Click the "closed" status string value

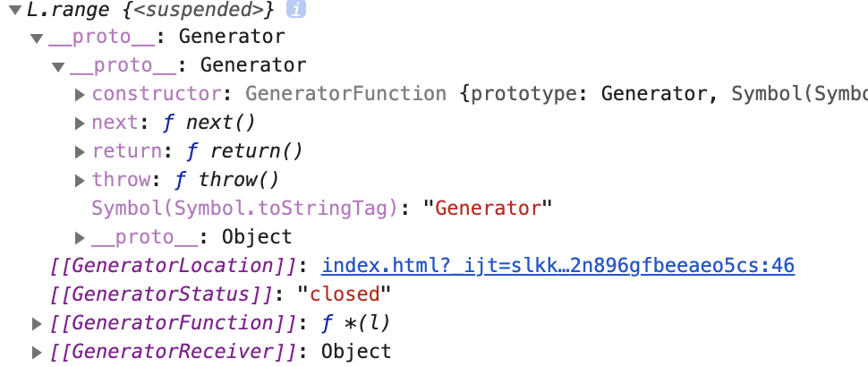click(x=345, y=294)
